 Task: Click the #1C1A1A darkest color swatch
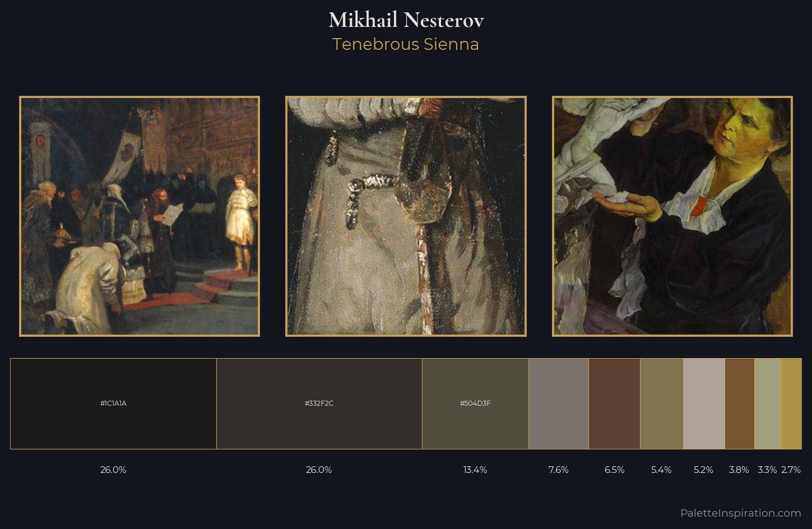coord(113,403)
